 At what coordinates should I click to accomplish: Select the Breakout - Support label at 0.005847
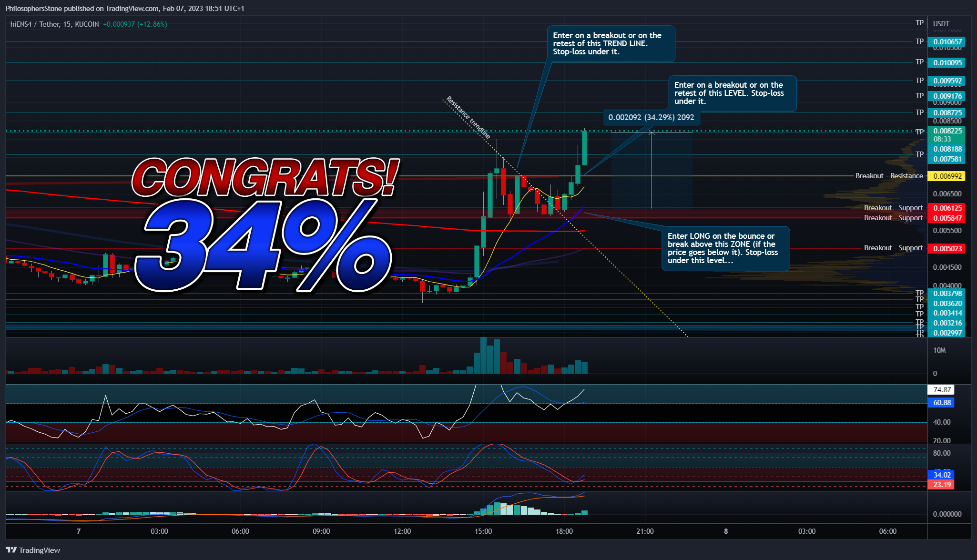click(x=894, y=218)
